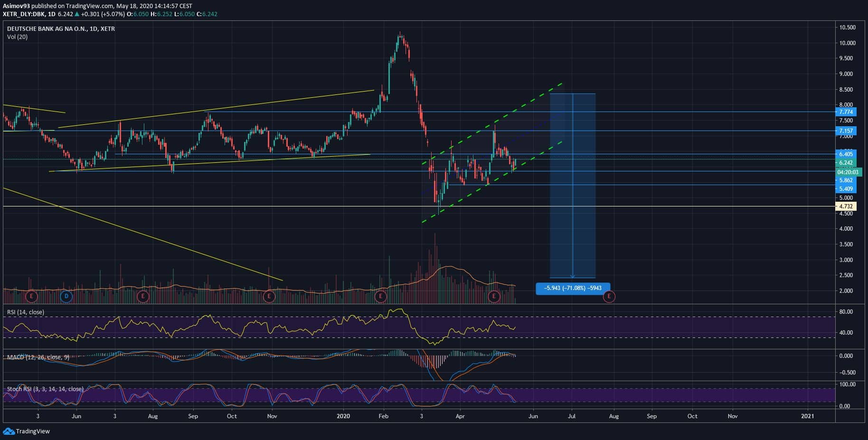Click the 9.000 price scale value

click(x=847, y=74)
